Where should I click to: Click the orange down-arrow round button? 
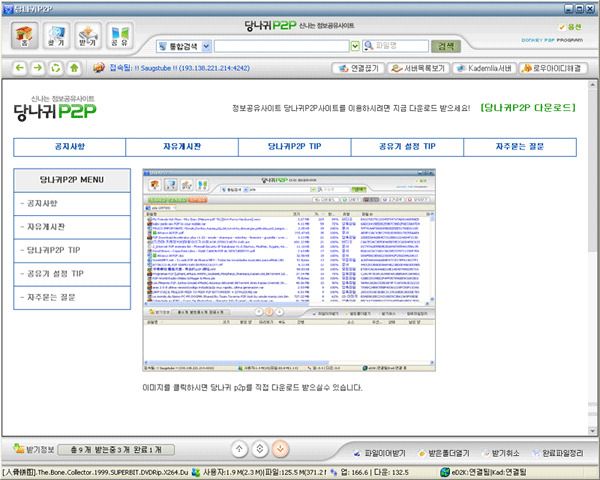280,449
